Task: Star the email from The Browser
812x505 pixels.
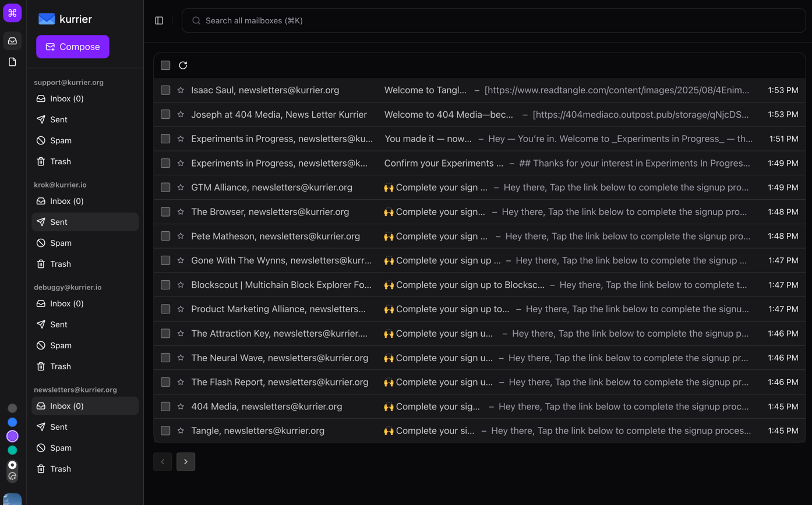Action: [181, 211]
